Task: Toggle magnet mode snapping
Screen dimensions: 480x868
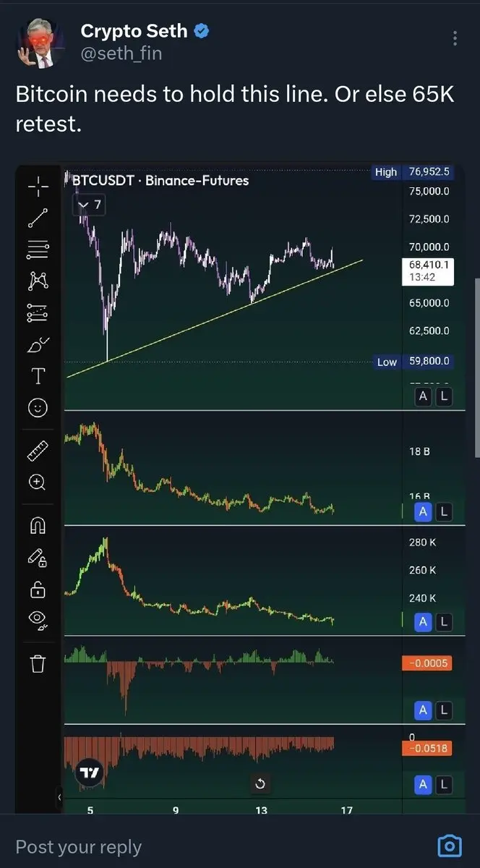Action: click(x=38, y=526)
